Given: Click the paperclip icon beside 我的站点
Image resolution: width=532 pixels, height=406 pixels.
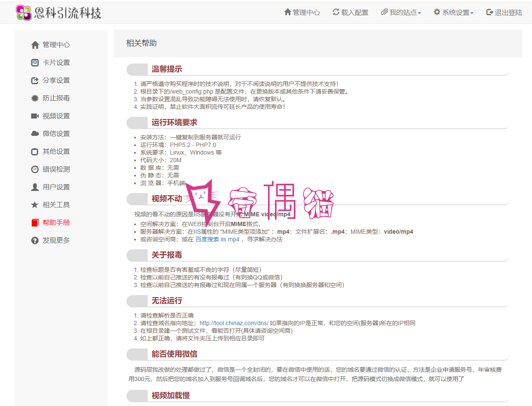Looking at the screenshot, I should pyautogui.click(x=384, y=12).
